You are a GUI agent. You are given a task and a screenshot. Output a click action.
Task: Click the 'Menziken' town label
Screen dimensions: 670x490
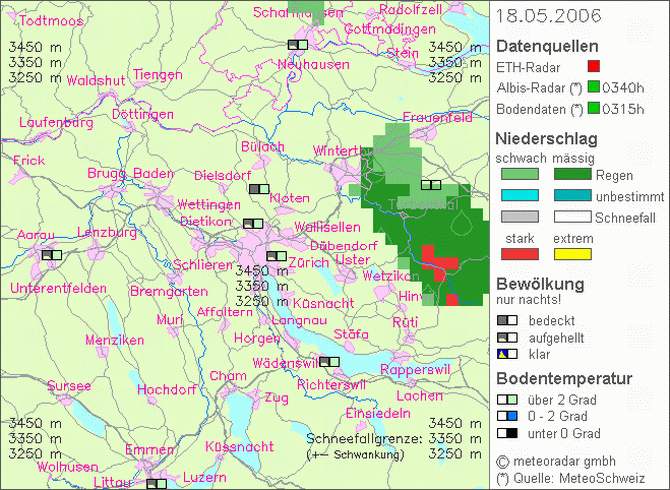(115, 340)
